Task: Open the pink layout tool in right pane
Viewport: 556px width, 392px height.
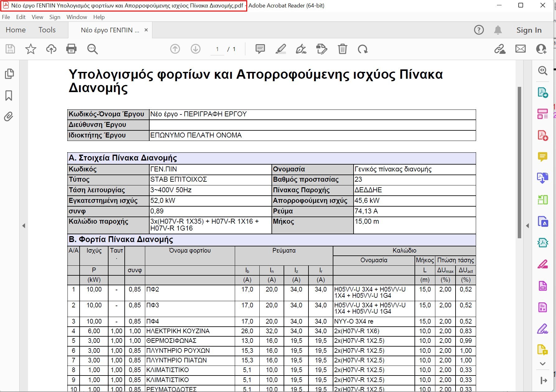Action: 543,114
